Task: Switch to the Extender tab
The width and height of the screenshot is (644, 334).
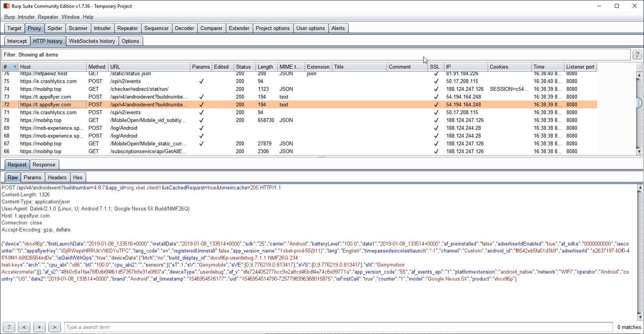Action: coord(239,28)
